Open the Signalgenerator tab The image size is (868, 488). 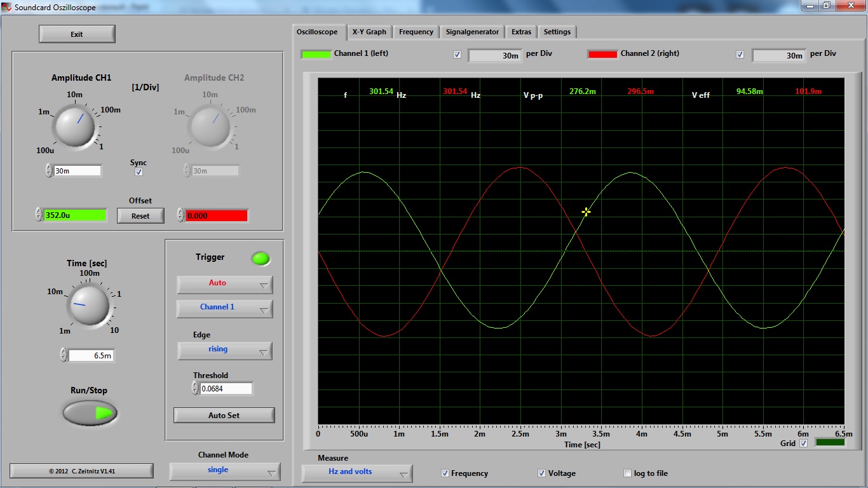pos(472,32)
